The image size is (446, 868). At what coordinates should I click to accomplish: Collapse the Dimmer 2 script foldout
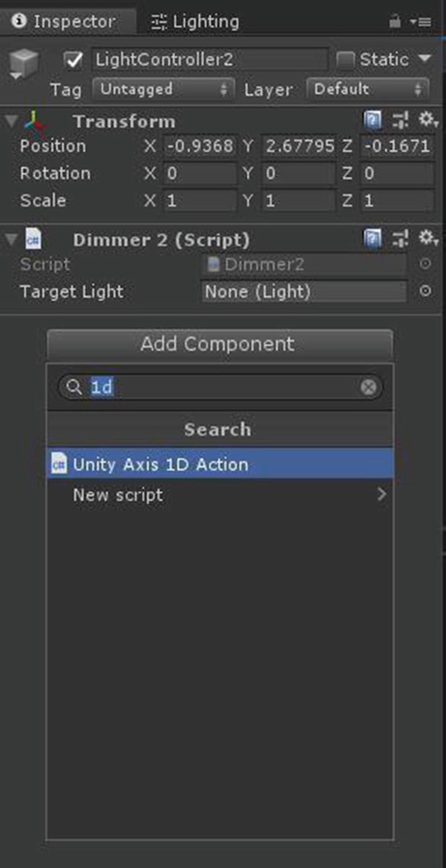10,240
